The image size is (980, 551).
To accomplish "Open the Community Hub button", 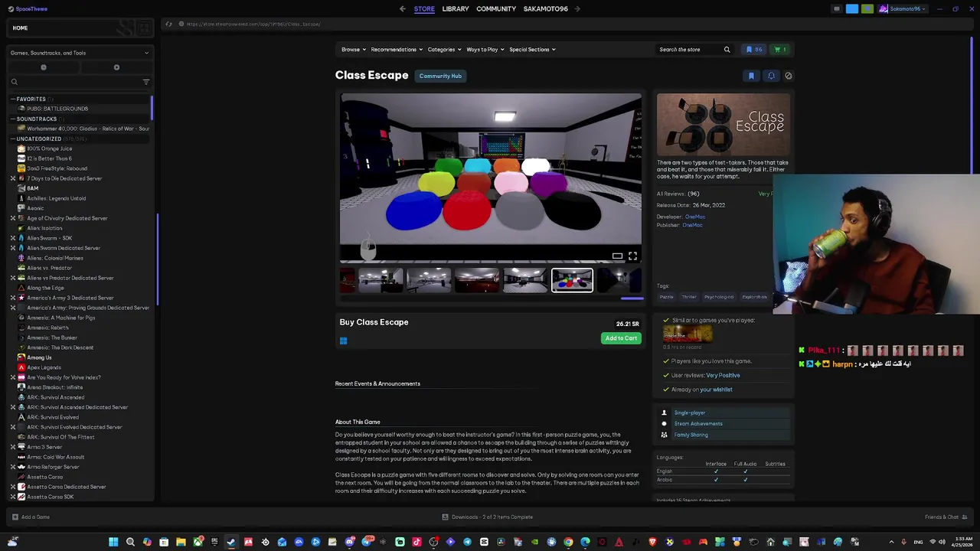I will [440, 76].
